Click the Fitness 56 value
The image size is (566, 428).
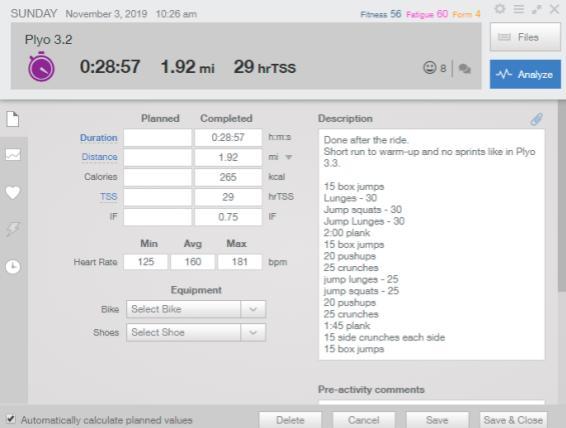pos(380,14)
